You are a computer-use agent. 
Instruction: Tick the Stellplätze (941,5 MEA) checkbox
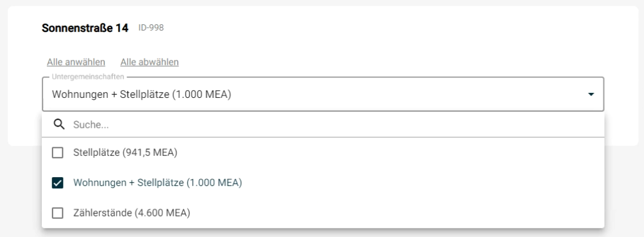(x=57, y=153)
